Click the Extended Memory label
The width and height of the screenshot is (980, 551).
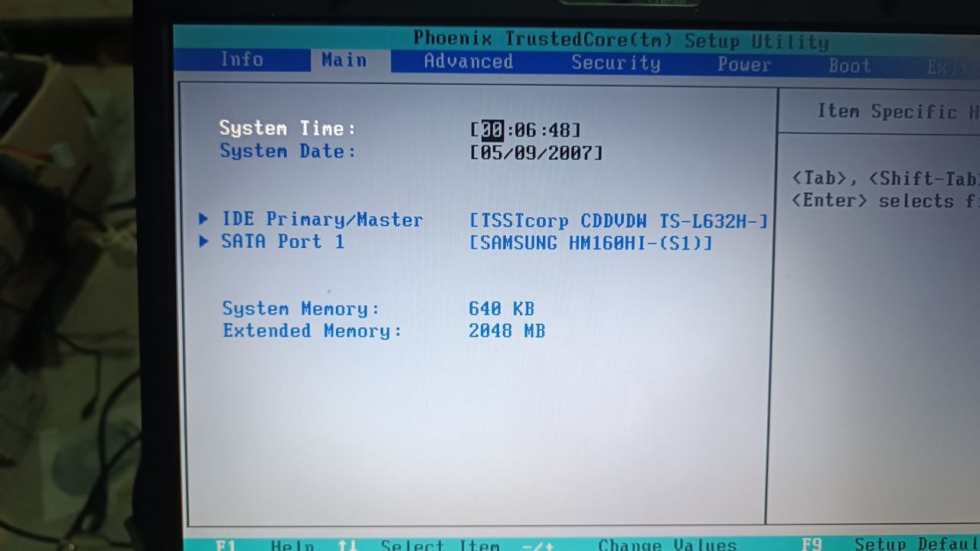[x=312, y=331]
